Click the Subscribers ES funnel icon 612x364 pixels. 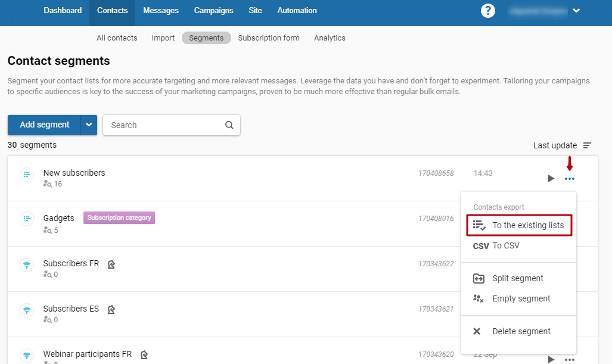pyautogui.click(x=27, y=310)
